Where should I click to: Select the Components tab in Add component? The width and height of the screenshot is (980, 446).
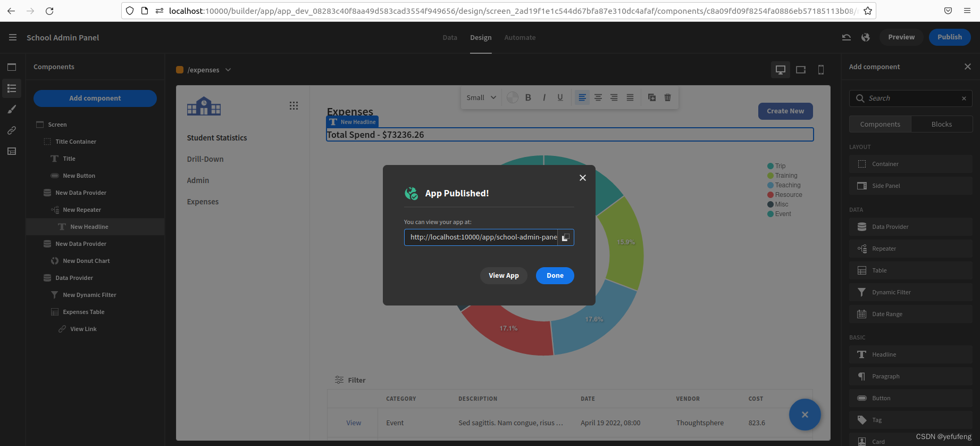(880, 124)
